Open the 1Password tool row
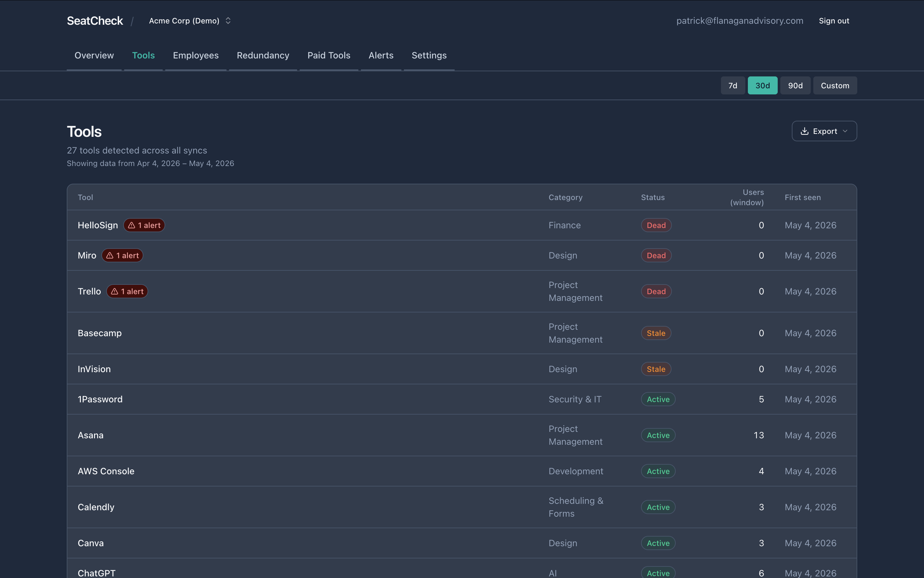The width and height of the screenshot is (924, 578). click(462, 399)
